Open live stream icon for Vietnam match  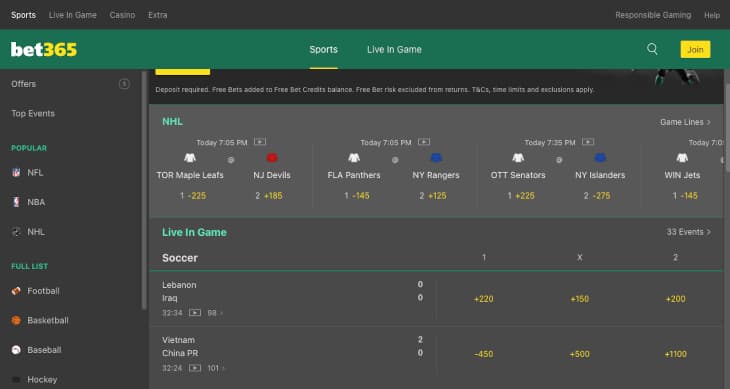pos(195,368)
